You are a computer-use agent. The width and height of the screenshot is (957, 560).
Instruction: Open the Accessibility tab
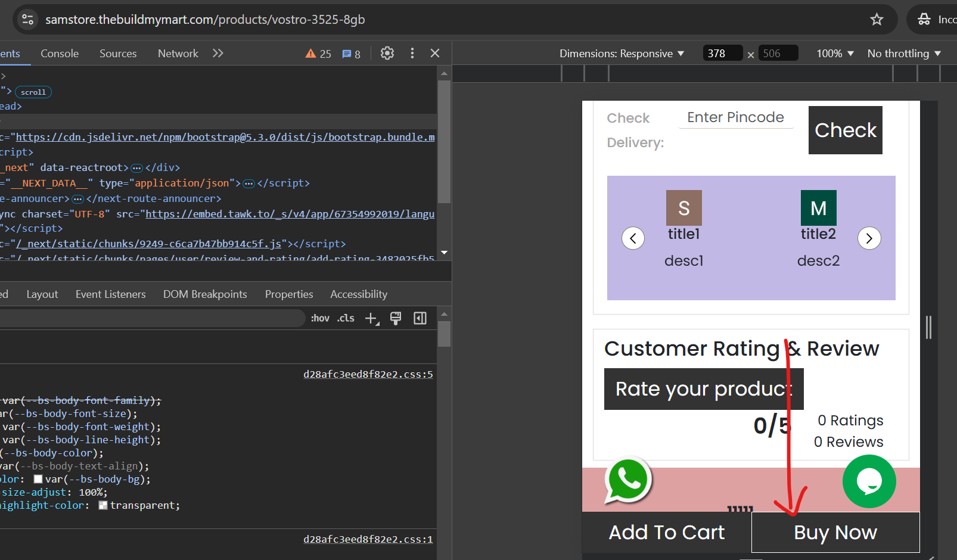pos(359,294)
